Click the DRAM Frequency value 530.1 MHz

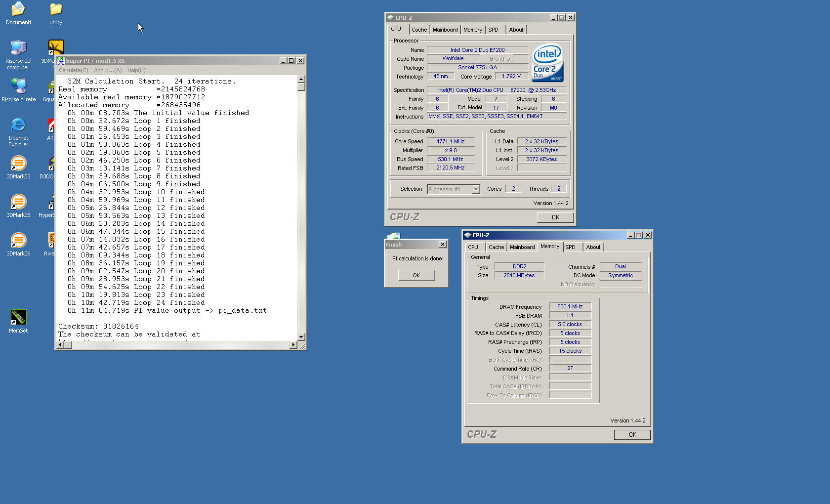[x=570, y=306]
